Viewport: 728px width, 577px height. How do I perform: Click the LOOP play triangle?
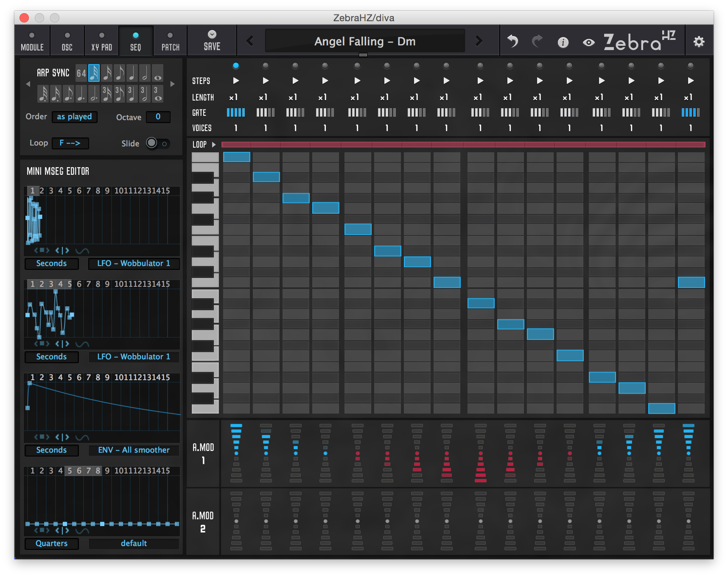tap(214, 145)
